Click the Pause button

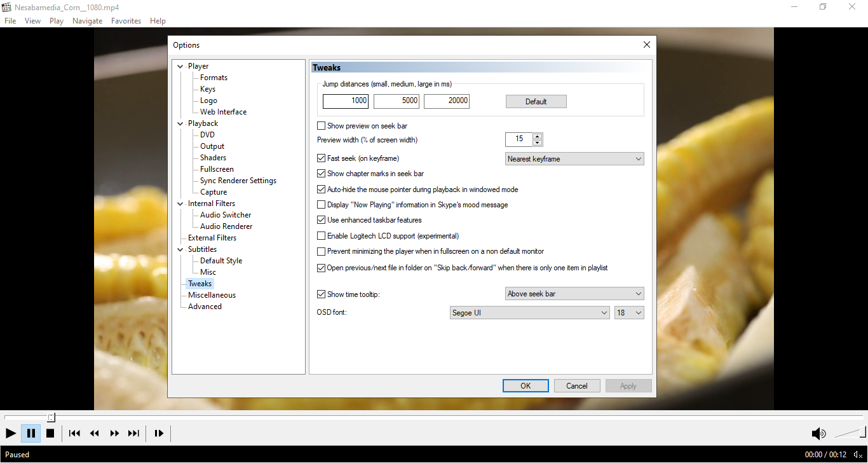tap(31, 433)
